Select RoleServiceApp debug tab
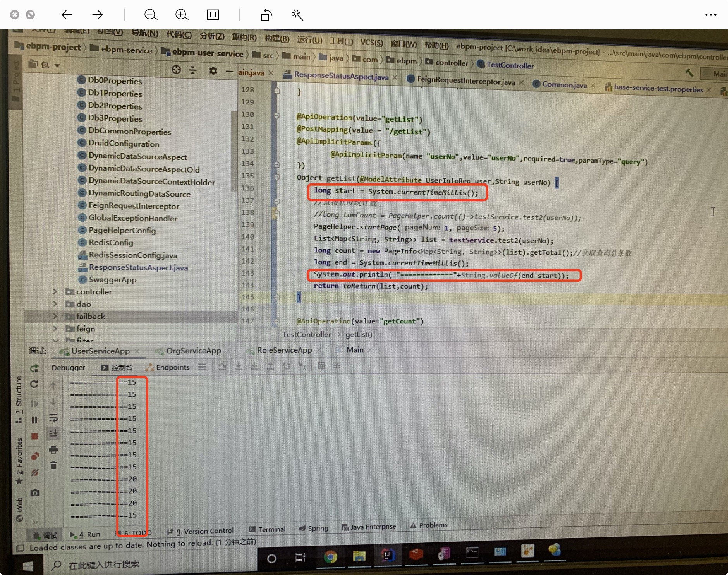The width and height of the screenshot is (728, 575). point(284,350)
